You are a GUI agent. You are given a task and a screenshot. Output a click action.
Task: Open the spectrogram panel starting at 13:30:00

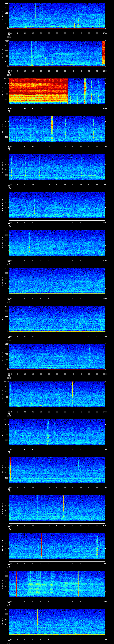point(57,546)
